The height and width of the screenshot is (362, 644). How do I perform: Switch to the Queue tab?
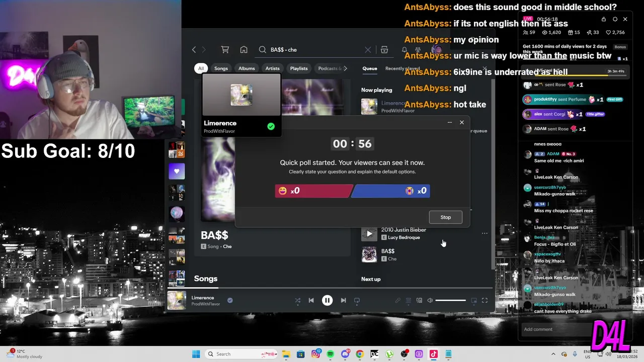370,68
